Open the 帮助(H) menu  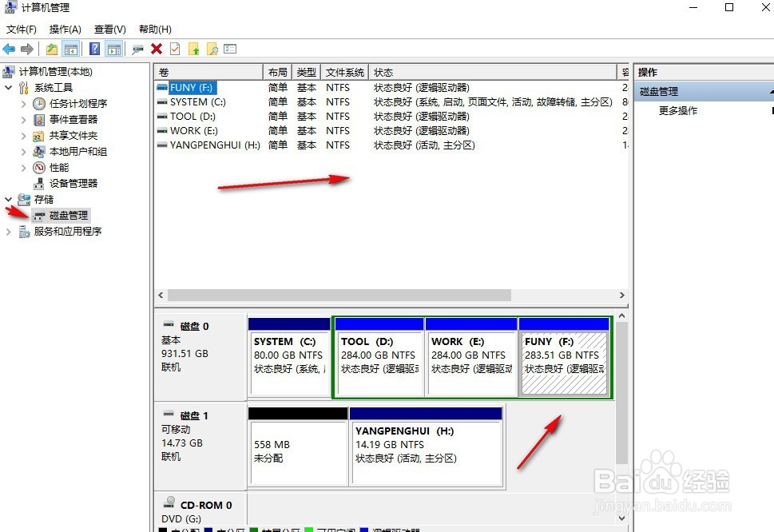pyautogui.click(x=155, y=29)
